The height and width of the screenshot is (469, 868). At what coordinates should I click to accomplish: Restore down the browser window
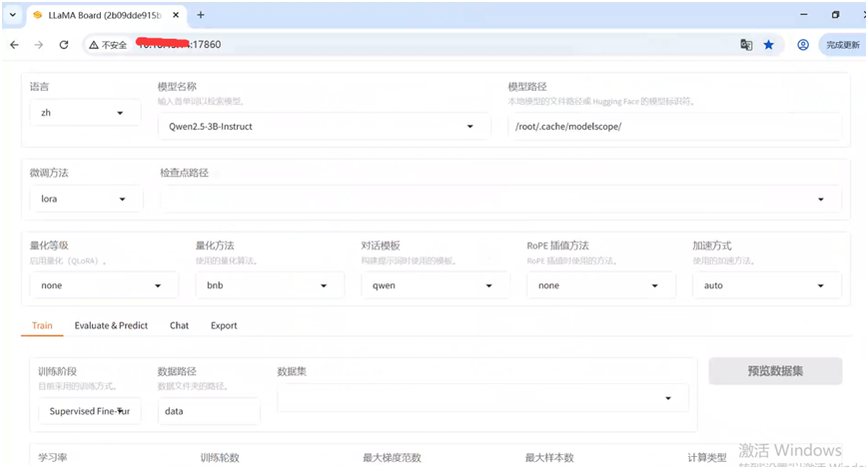click(x=835, y=15)
